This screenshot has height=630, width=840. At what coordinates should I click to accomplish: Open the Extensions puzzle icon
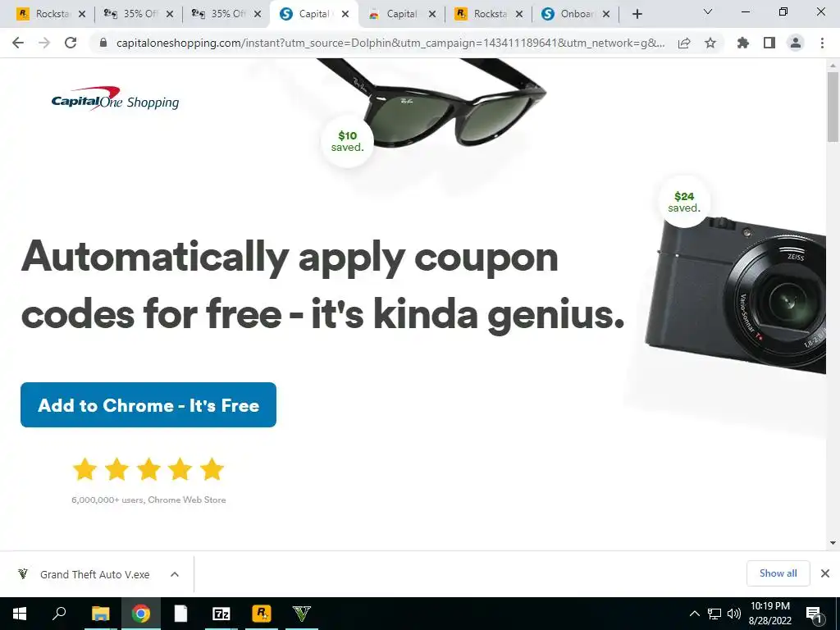(x=743, y=43)
